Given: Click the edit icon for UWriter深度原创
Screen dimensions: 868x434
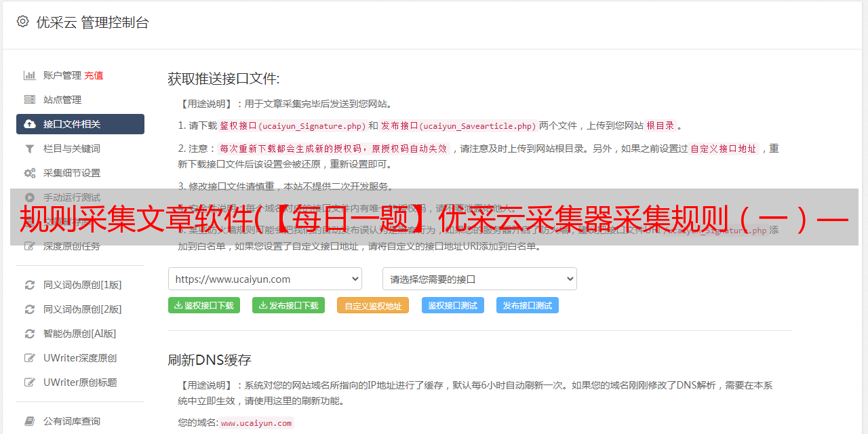Looking at the screenshot, I should point(30,358).
